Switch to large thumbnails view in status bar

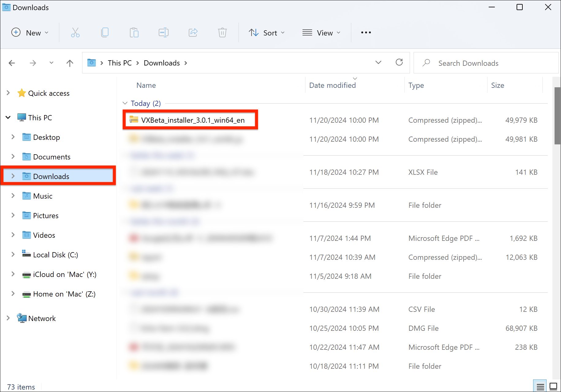click(553, 386)
